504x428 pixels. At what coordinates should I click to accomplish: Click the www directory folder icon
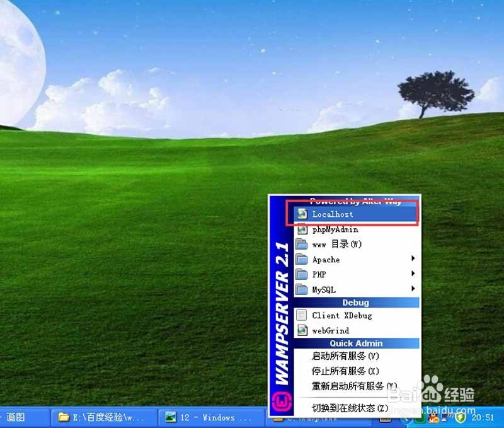click(x=302, y=244)
